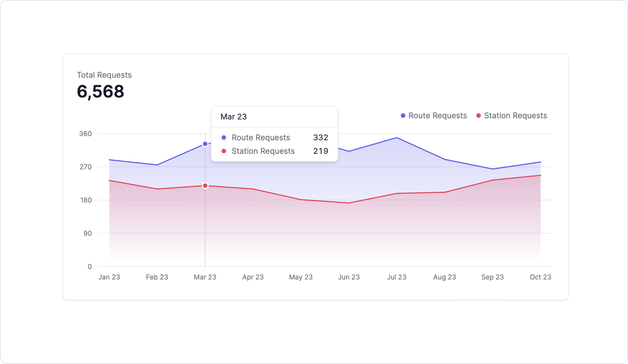Click the May 23 x-axis label
This screenshot has width=628, height=364.
(301, 277)
